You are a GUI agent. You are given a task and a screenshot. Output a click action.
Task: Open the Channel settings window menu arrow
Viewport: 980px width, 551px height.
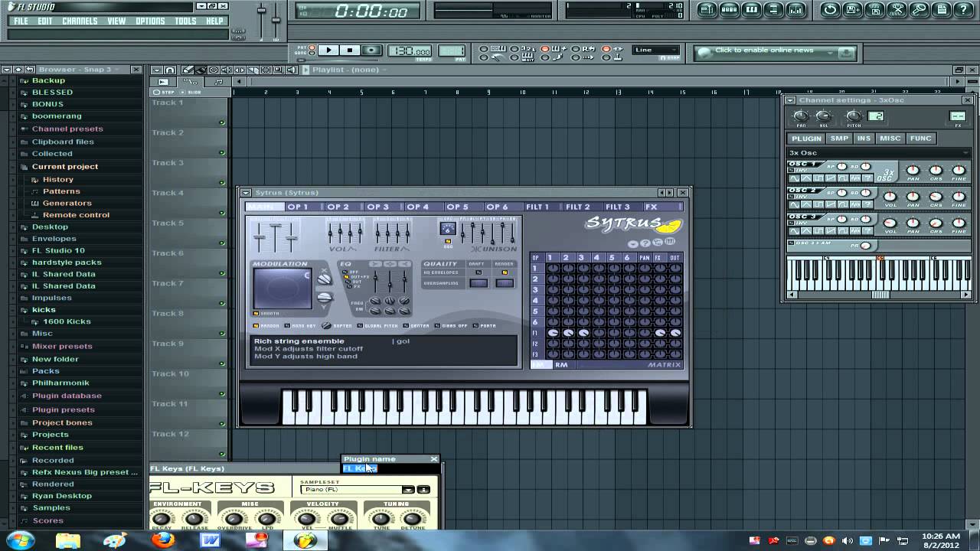click(x=790, y=100)
